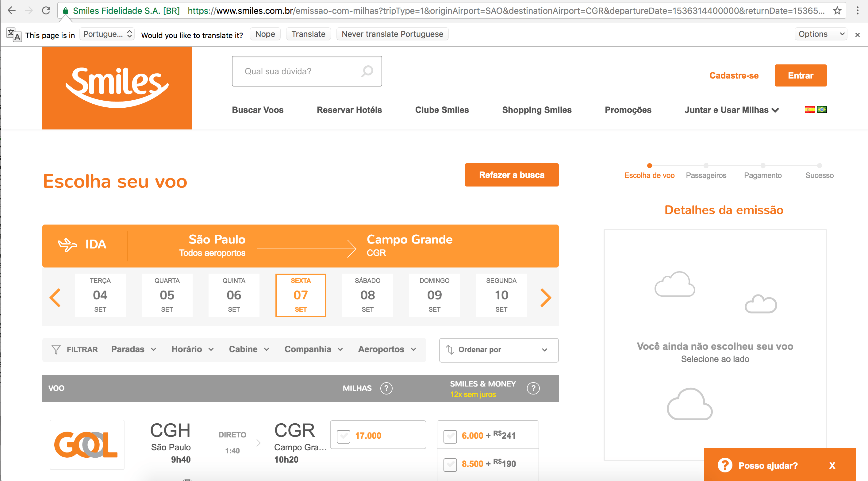Open the page language dropdown
868x481 pixels.
107,34
